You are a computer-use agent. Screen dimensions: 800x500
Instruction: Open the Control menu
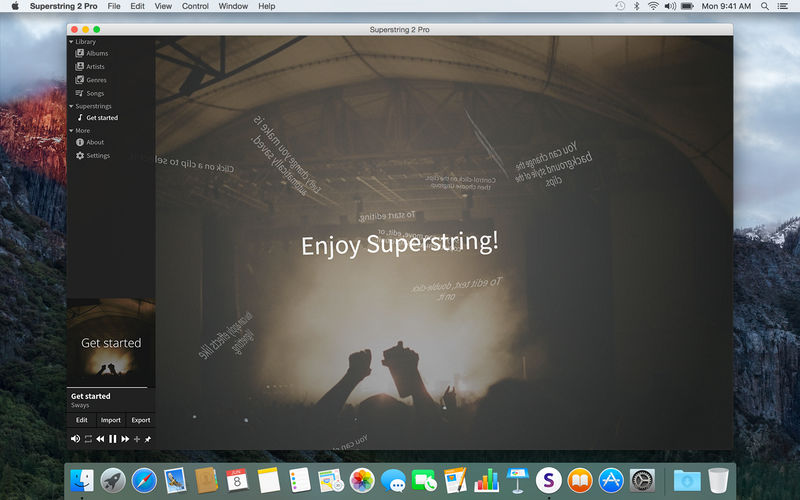(195, 6)
